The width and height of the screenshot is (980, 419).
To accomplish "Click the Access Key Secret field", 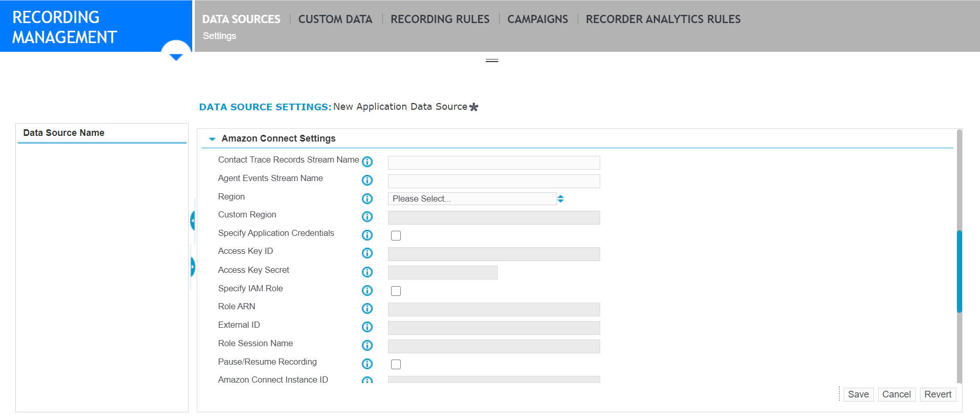I will [442, 272].
